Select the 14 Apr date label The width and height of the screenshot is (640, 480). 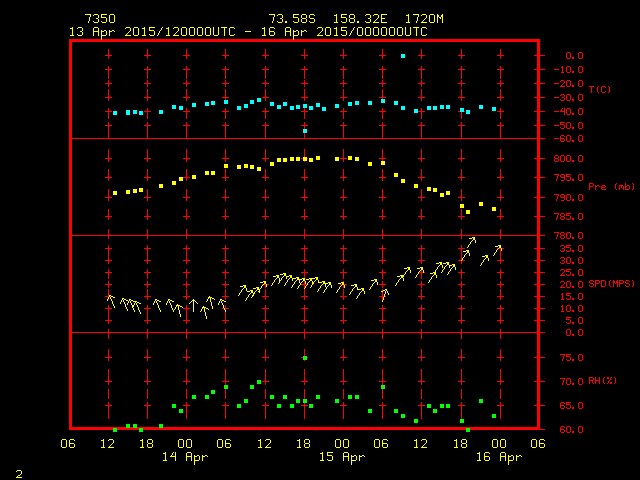[x=184, y=457]
